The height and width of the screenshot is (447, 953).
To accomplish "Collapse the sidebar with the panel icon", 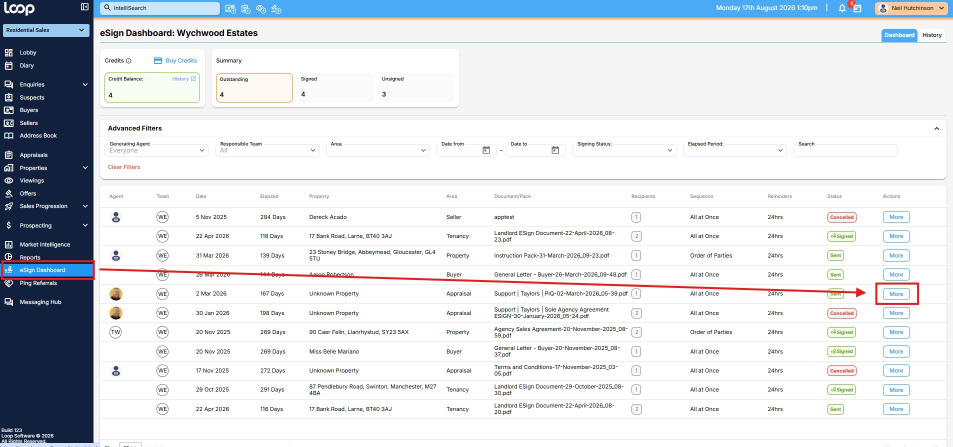I will 84,7.
